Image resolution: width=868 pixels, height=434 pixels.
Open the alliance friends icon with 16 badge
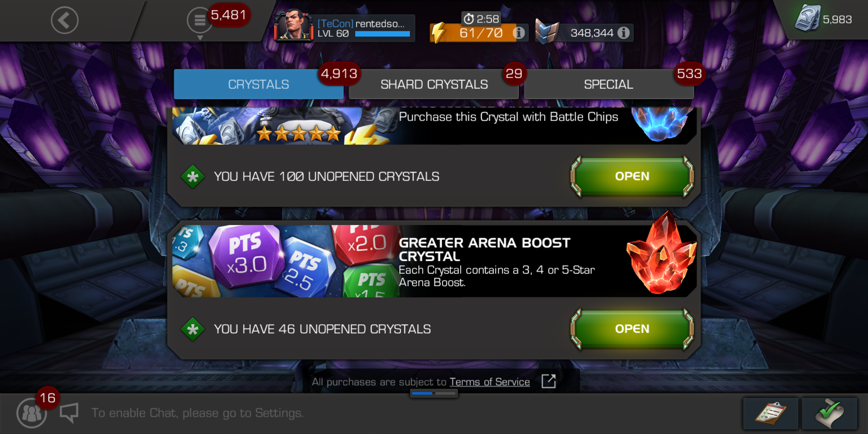(31, 413)
